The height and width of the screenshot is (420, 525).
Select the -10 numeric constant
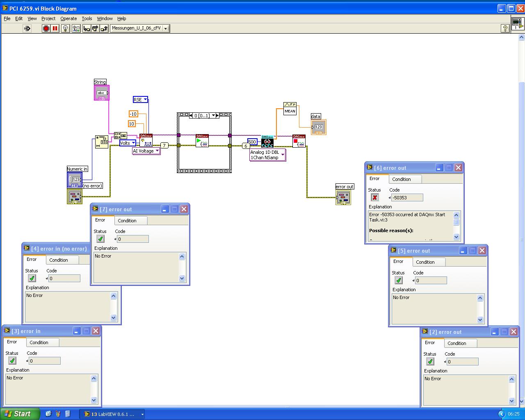[133, 114]
